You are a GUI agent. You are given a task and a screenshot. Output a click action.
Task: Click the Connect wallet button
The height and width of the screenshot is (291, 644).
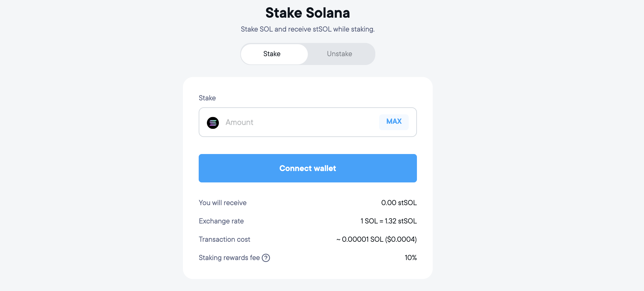point(307,168)
